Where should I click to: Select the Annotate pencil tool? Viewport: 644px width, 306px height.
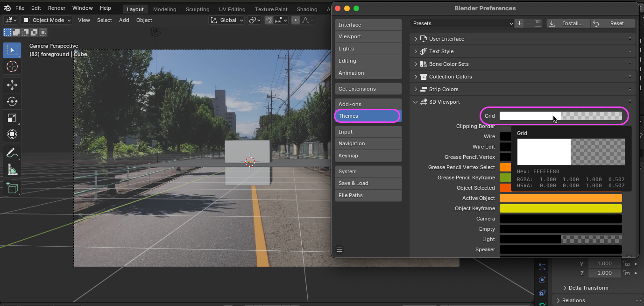(12, 153)
